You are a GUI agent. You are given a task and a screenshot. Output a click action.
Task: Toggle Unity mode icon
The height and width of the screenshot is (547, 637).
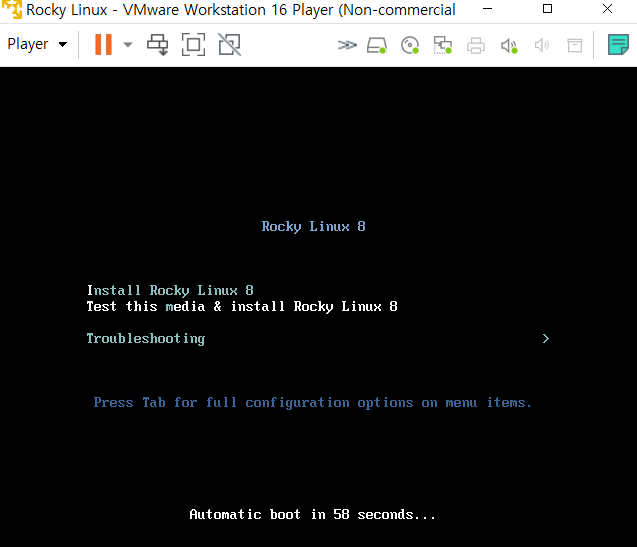coord(230,44)
